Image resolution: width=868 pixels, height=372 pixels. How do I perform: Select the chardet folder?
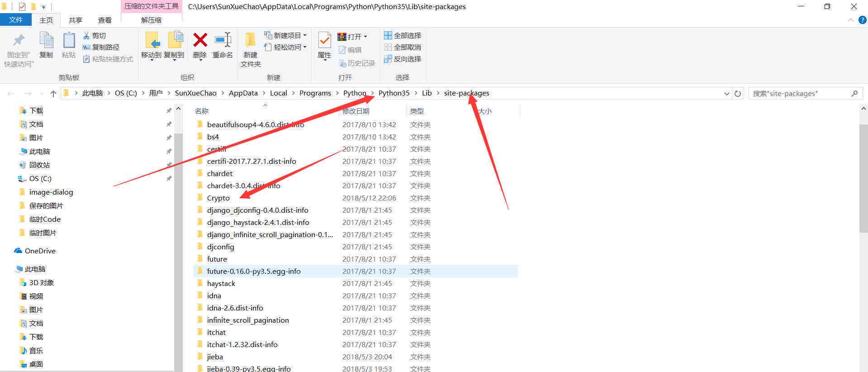tap(220, 173)
